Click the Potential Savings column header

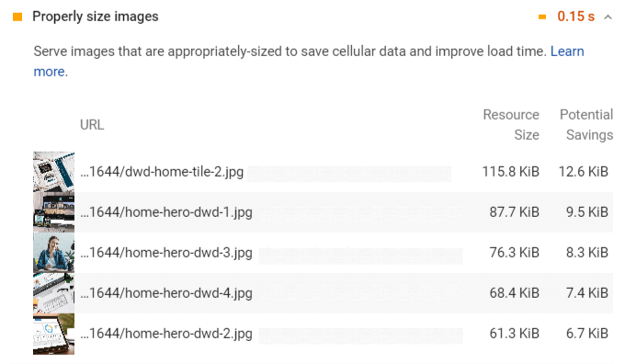coord(586,125)
